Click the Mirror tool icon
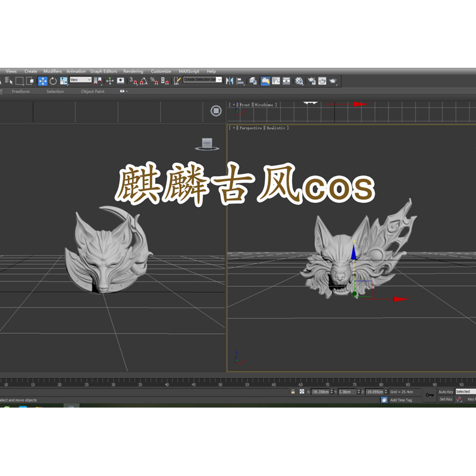Viewport: 476px width, 476px height. pyautogui.click(x=230, y=81)
